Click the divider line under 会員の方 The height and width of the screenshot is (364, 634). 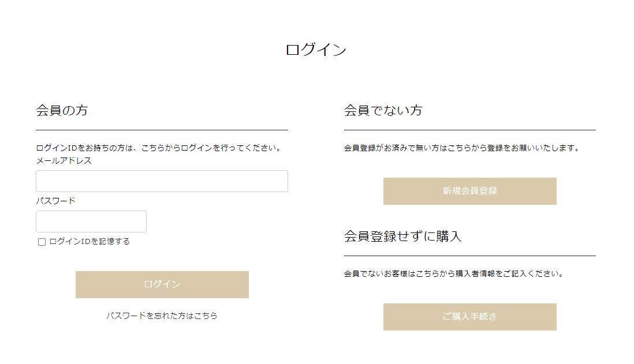[x=162, y=130]
